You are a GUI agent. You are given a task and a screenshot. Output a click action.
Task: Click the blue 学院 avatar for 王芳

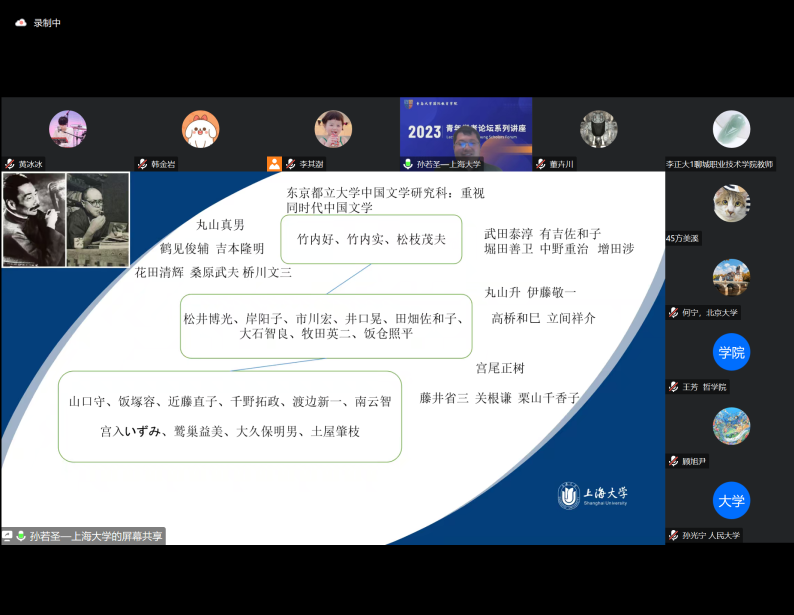[731, 352]
